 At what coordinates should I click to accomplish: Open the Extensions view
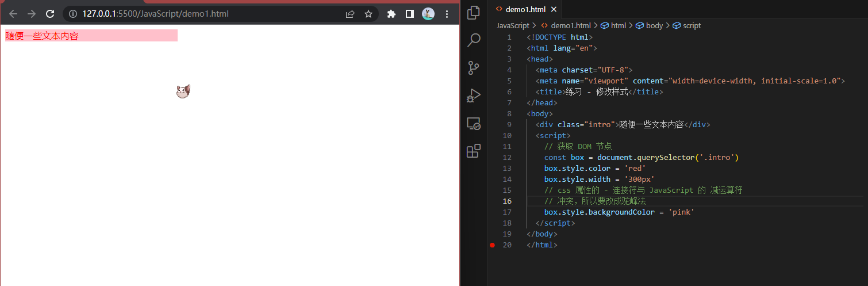(474, 151)
